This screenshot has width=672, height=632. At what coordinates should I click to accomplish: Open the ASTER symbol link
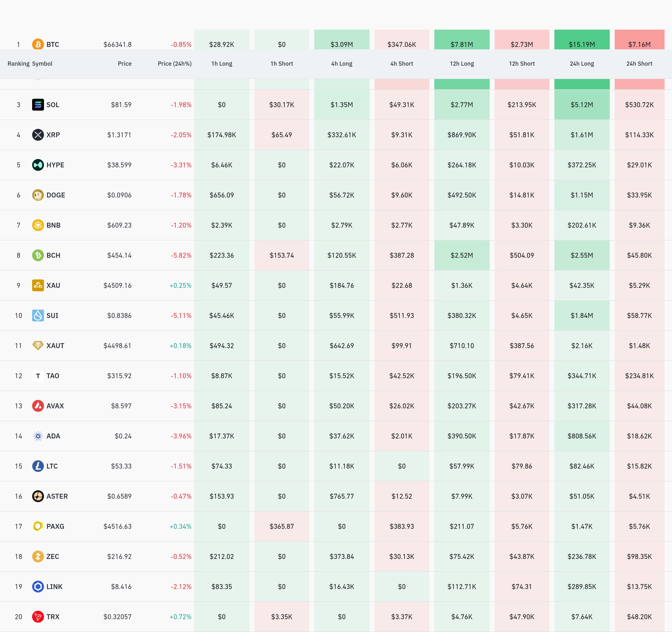(57, 496)
